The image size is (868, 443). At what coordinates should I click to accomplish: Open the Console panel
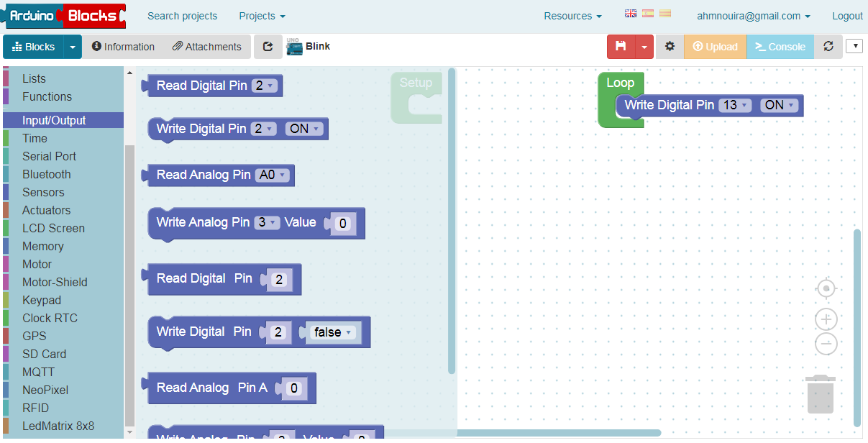click(780, 46)
